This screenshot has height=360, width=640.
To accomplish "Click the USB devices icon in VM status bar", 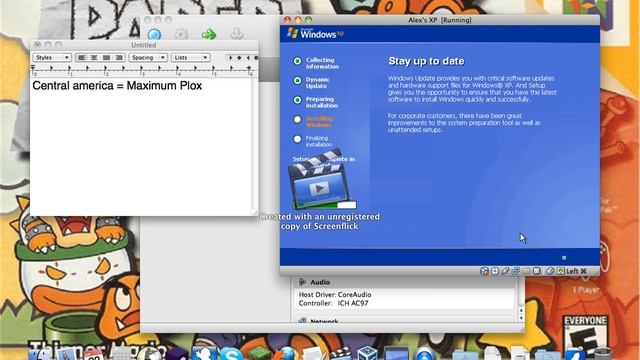I will pyautogui.click(x=505, y=271).
